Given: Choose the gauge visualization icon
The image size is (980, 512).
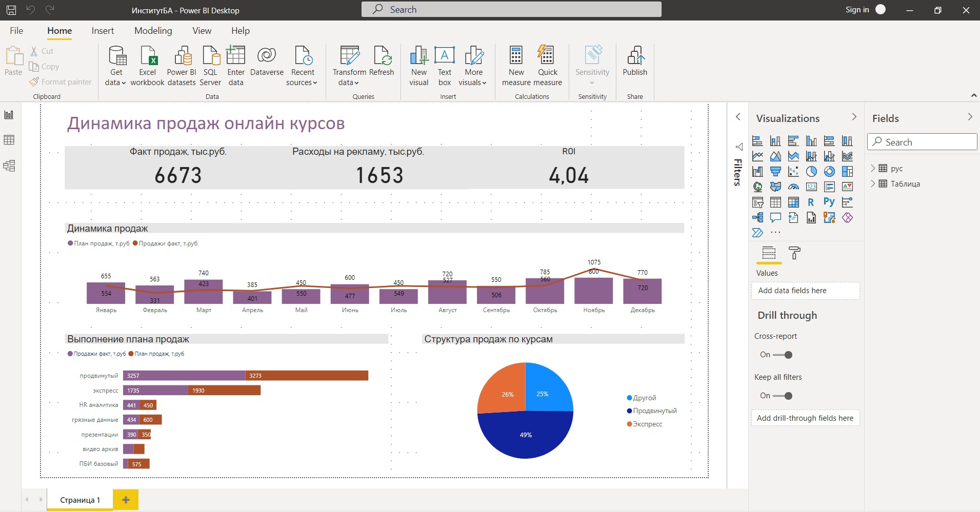Looking at the screenshot, I should (793, 187).
